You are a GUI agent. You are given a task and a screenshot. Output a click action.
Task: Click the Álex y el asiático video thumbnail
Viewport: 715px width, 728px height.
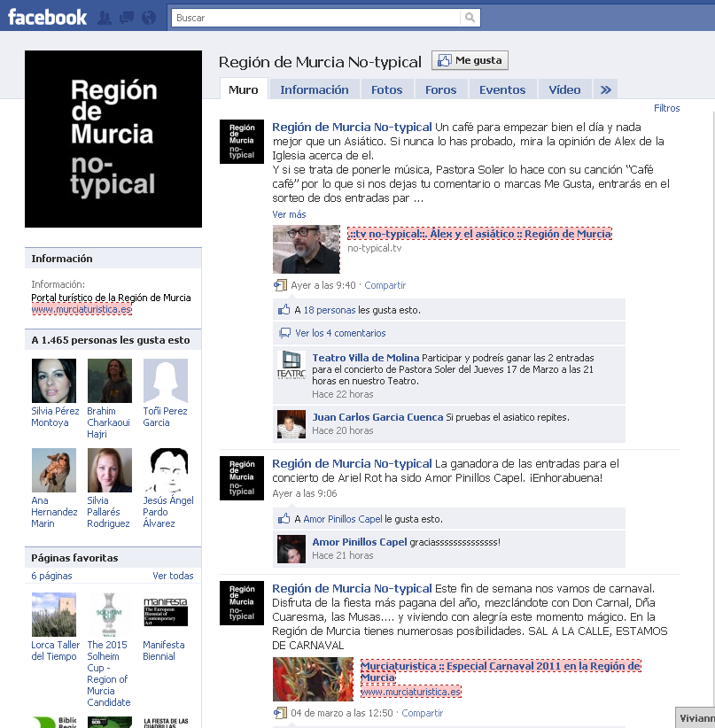tap(306, 249)
